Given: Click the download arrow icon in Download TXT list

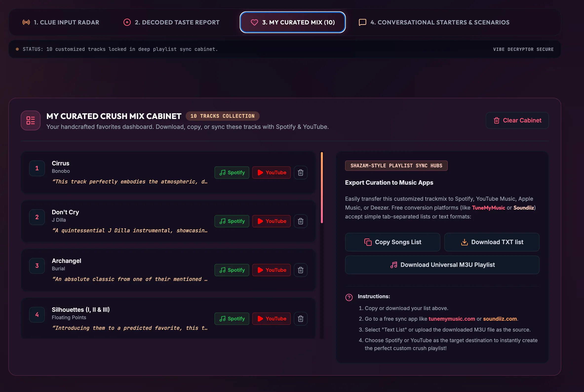Looking at the screenshot, I should [464, 242].
